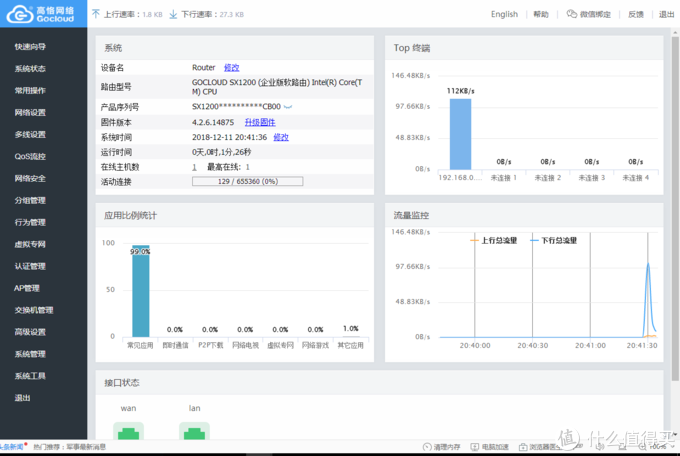Image resolution: width=680 pixels, height=456 pixels.
Task: Toggle the 下行总流量 legend series
Action: (554, 240)
